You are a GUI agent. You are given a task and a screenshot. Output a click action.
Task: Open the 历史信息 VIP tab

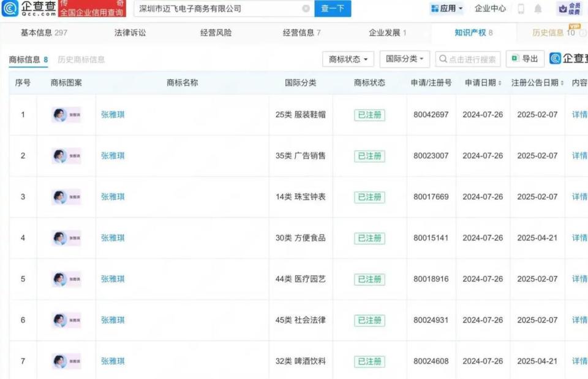(554, 33)
